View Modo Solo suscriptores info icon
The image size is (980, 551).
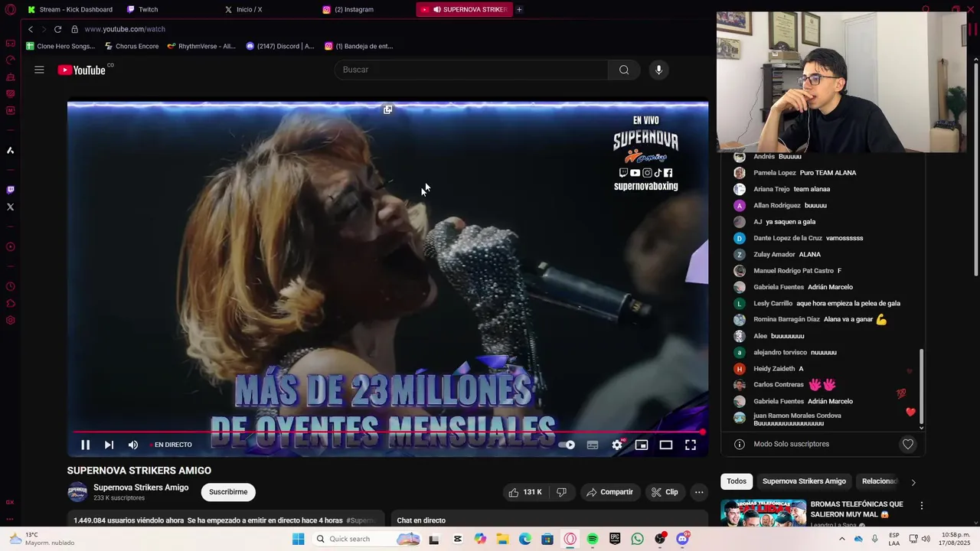pos(740,444)
